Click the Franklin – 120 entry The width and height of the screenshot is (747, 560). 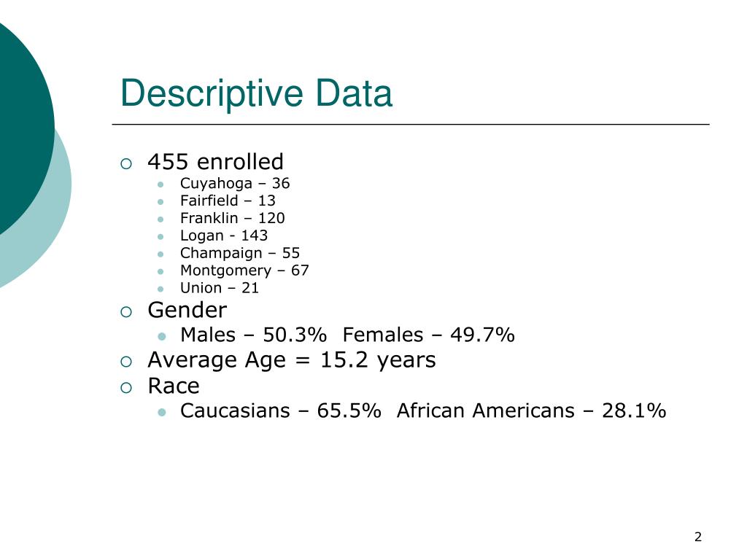233,218
